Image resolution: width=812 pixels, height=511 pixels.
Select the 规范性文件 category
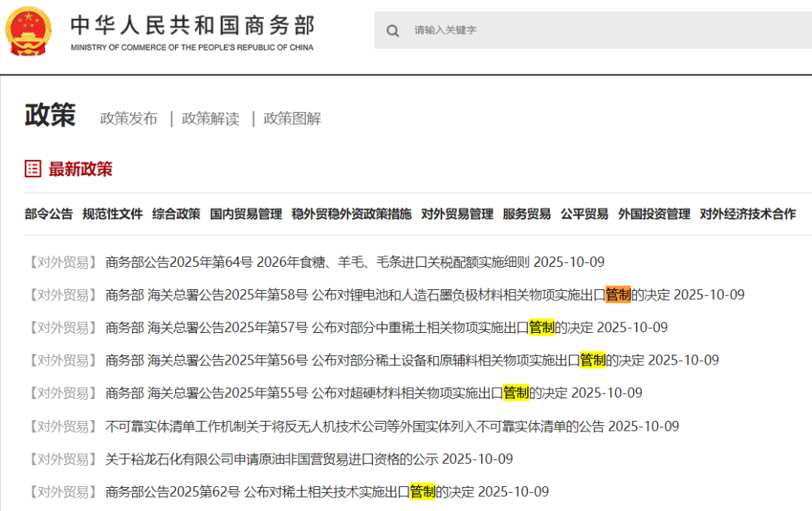pos(112,214)
